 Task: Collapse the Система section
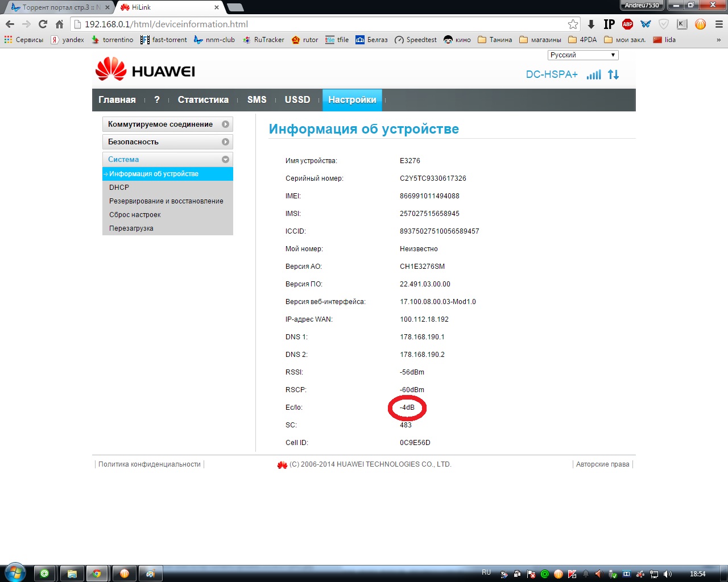[x=168, y=160]
